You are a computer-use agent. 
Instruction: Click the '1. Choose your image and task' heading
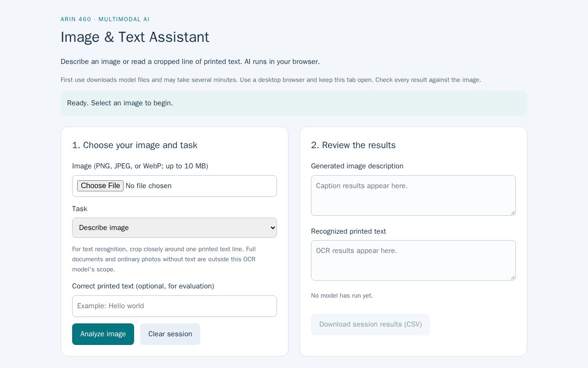tap(135, 145)
